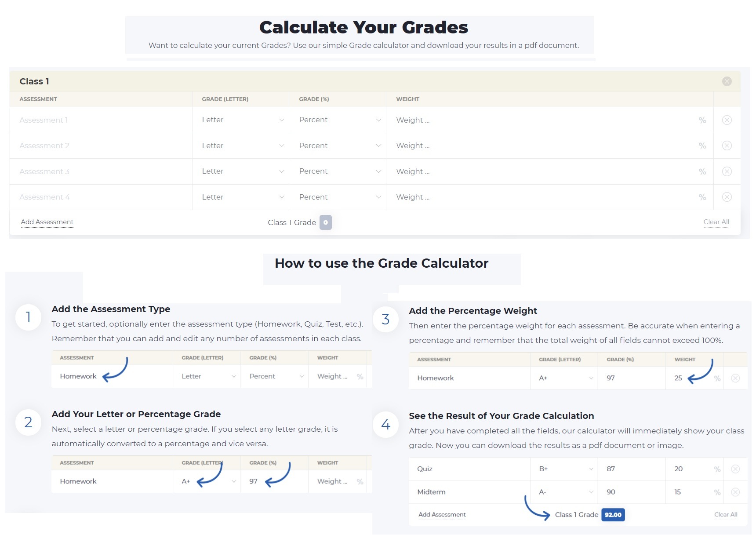Click the remove icon in the Homework example row
The height and width of the screenshot is (553, 756).
click(x=735, y=378)
